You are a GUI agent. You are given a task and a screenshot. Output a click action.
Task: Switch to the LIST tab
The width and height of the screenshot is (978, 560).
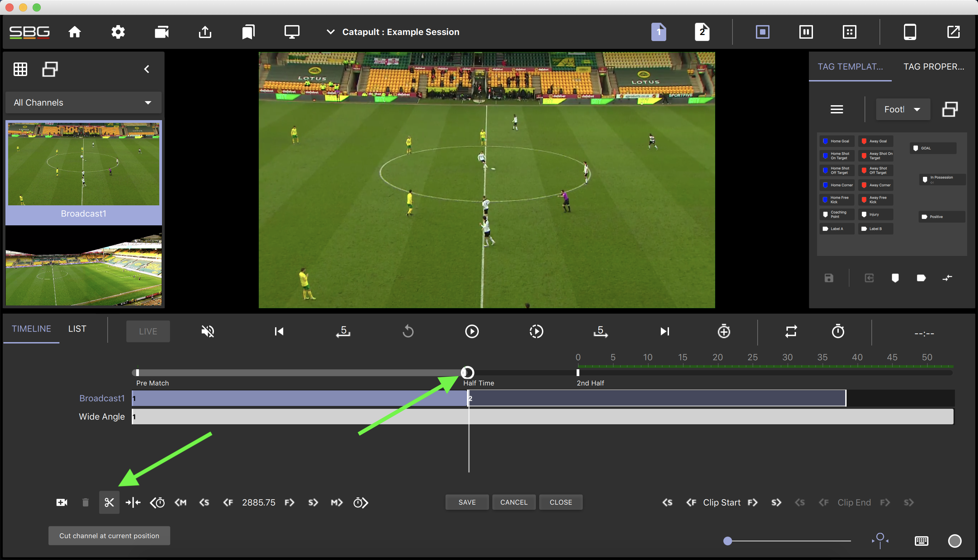click(x=77, y=329)
